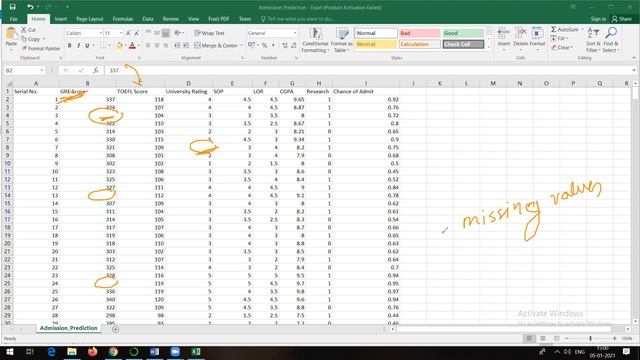Expand the ribbon collapse chevron
The width and height of the screenshot is (640, 360).
pos(634,58)
